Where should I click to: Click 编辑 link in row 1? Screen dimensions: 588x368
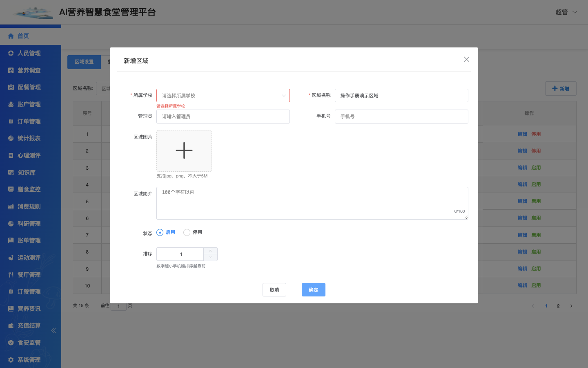pos(522,134)
